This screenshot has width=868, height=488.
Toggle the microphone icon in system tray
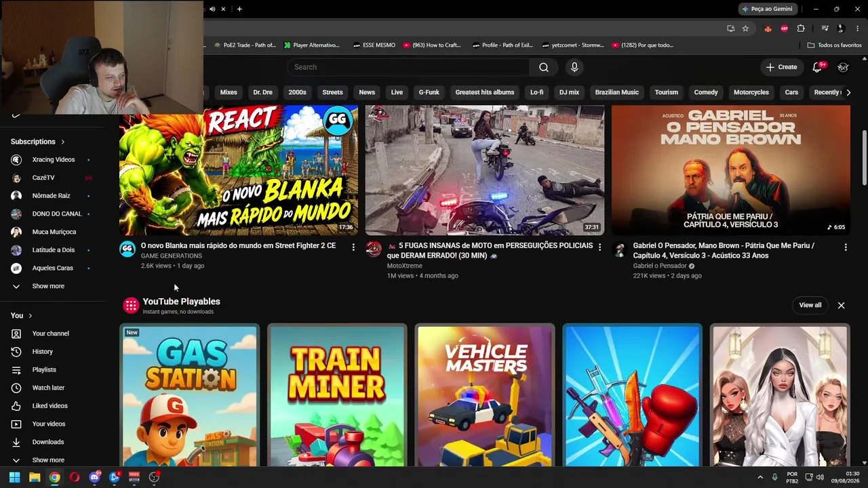[x=774, y=477]
